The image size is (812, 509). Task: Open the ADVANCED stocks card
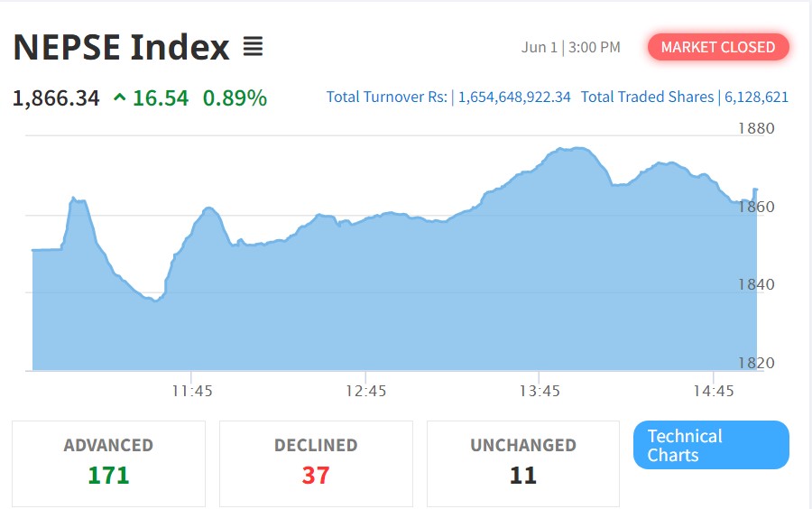pos(108,462)
